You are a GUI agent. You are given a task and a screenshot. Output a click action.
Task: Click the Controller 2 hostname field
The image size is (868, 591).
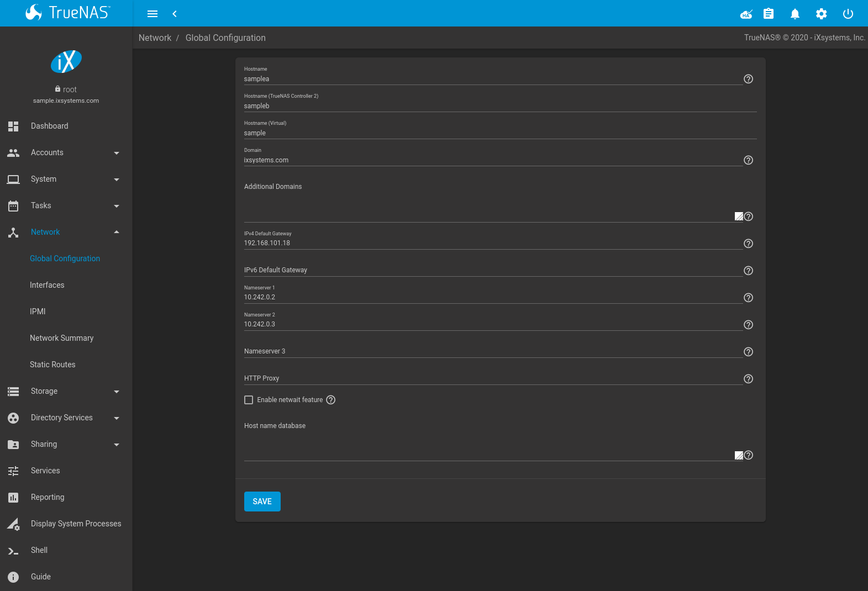pos(501,106)
